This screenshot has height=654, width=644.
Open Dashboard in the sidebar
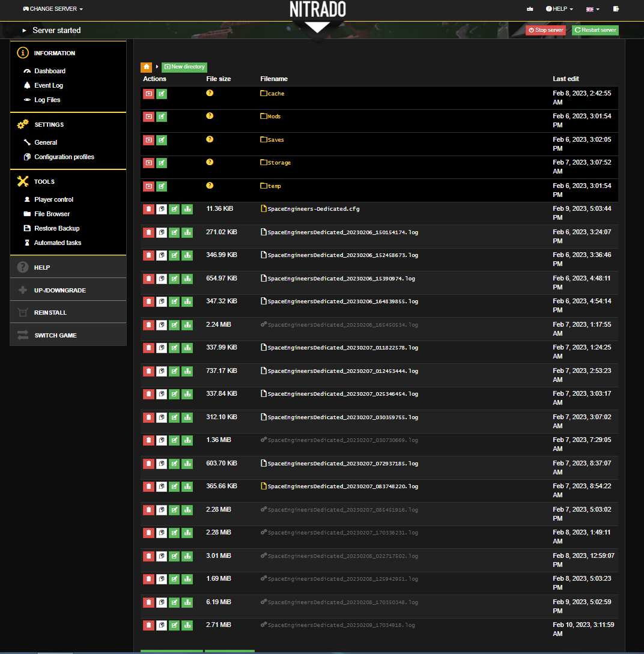tap(50, 71)
